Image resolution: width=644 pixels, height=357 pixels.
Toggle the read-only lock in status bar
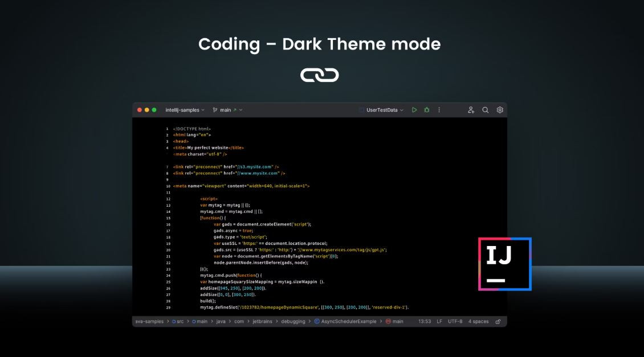(498, 322)
